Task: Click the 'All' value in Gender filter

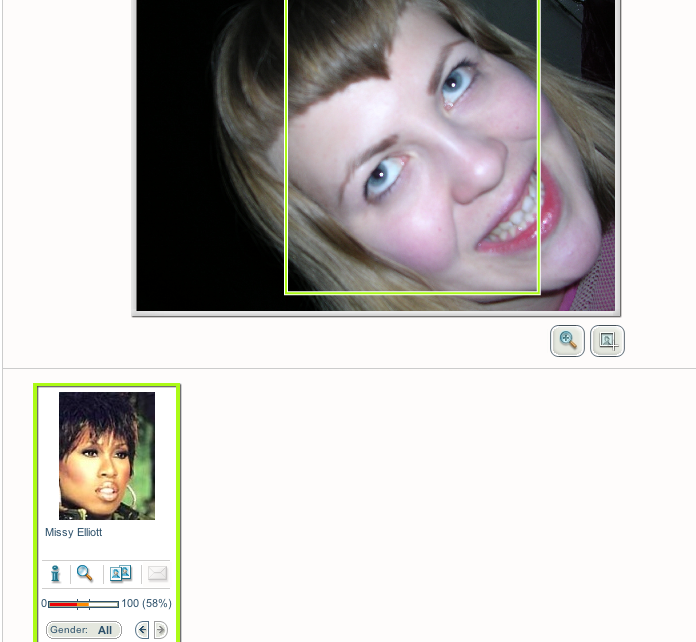Action: (105, 630)
